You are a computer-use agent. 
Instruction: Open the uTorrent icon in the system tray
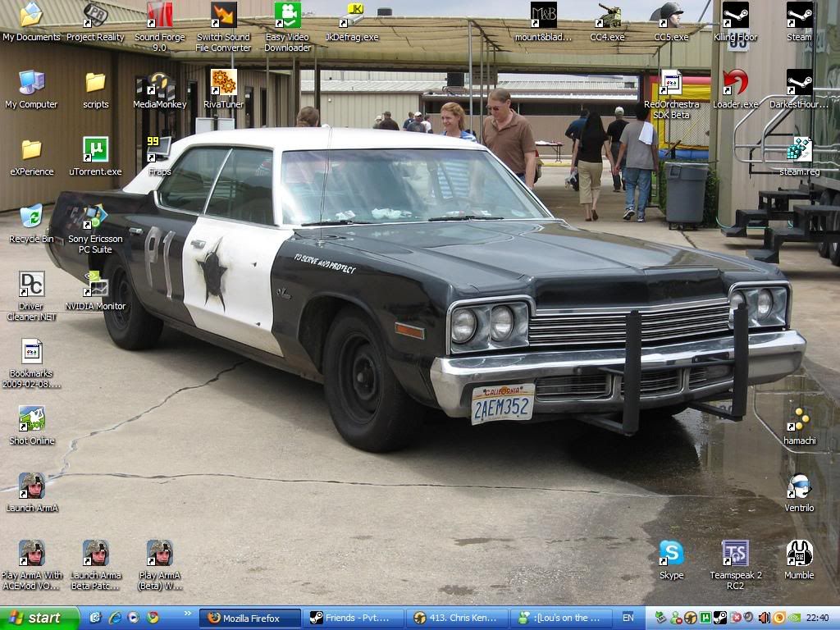704,618
